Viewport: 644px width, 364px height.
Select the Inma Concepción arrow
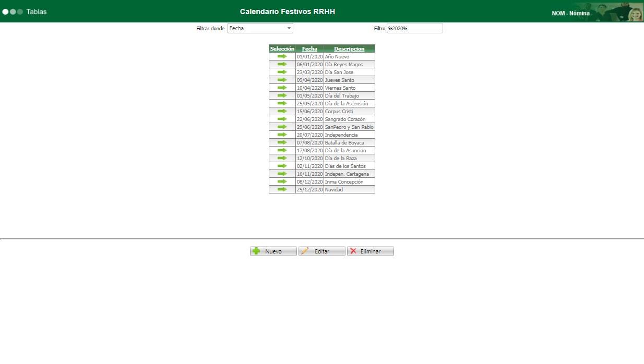[x=282, y=181]
